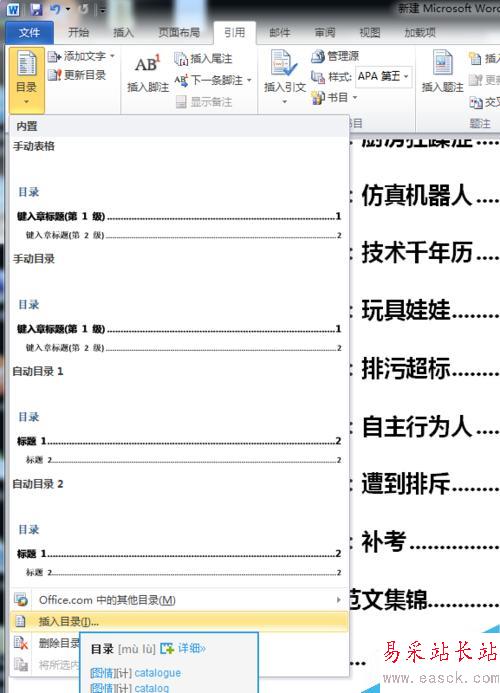Viewport: 500px width, 693px height.
Task: Choose the 自动目录 1 table of contents
Action: [x=179, y=418]
